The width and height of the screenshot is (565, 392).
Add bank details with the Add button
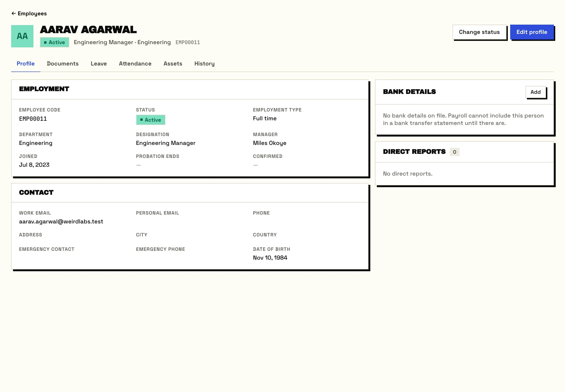(x=535, y=92)
